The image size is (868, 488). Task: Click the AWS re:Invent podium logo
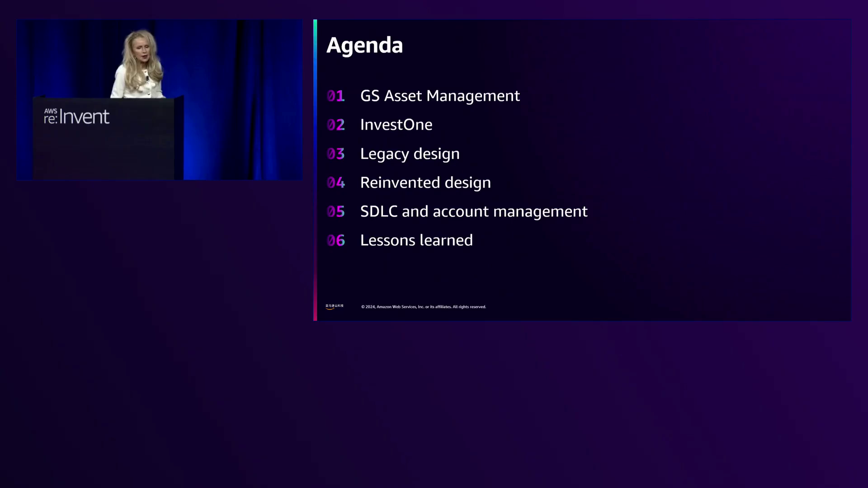pyautogui.click(x=76, y=117)
